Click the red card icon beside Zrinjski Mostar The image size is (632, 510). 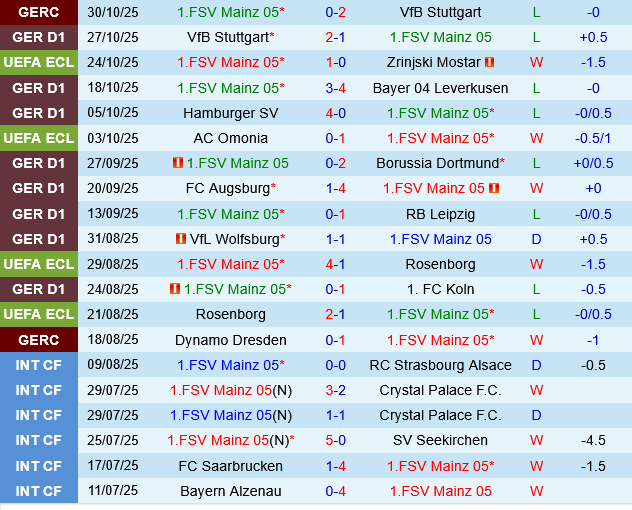pos(490,62)
